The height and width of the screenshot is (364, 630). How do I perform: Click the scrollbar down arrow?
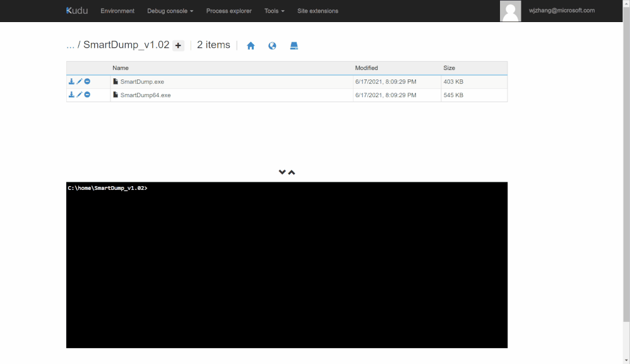tap(626, 360)
